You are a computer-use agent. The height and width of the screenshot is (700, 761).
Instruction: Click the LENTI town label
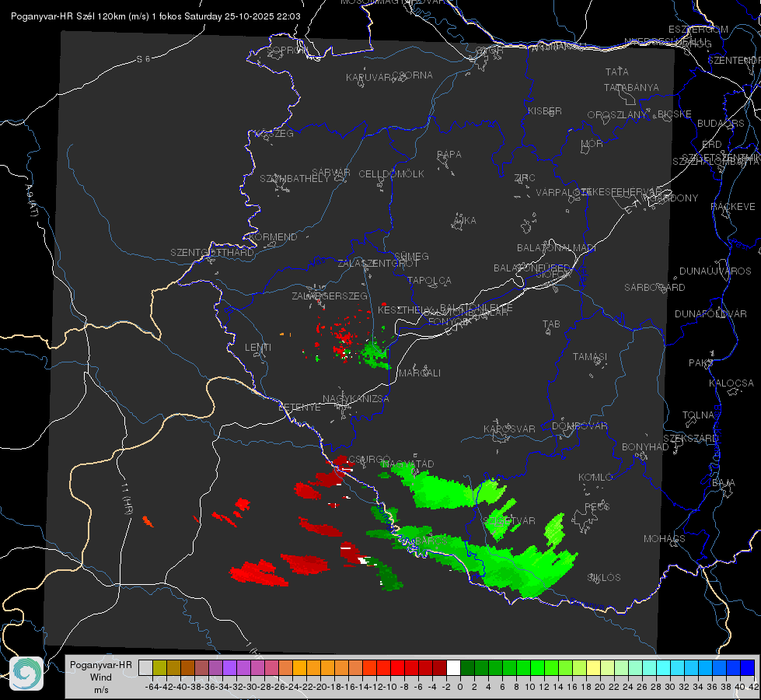[x=258, y=348]
